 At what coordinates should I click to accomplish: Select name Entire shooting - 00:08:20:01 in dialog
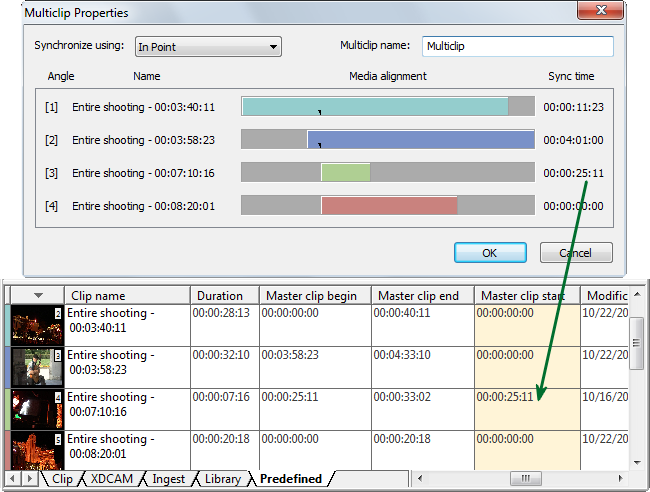point(143,206)
